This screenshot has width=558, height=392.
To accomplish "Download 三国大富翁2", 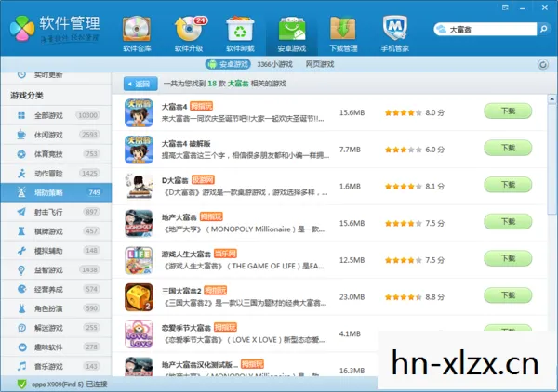I will [x=508, y=295].
